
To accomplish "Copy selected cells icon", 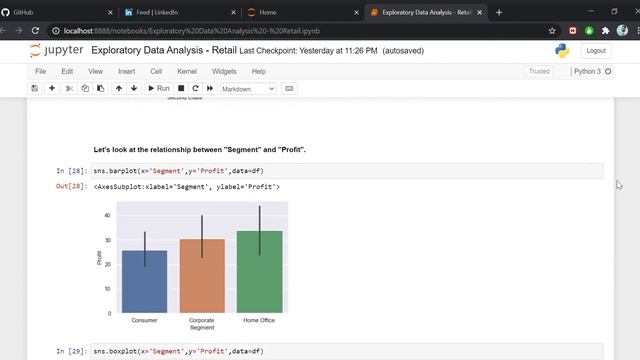I will pyautogui.click(x=85, y=89).
